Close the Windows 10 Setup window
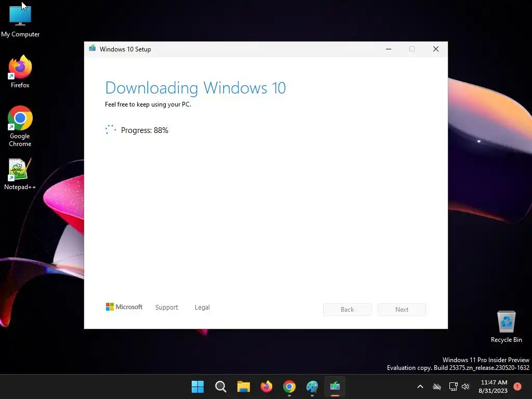532x399 pixels. click(x=436, y=49)
